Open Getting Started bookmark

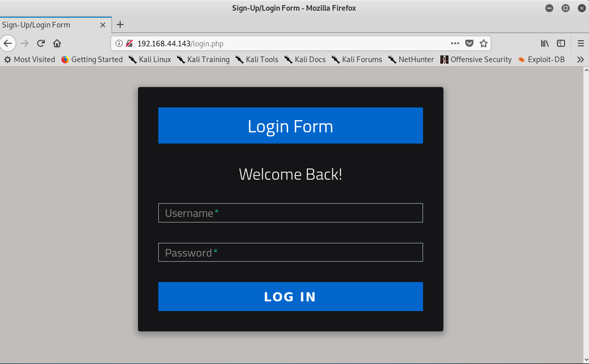point(92,60)
